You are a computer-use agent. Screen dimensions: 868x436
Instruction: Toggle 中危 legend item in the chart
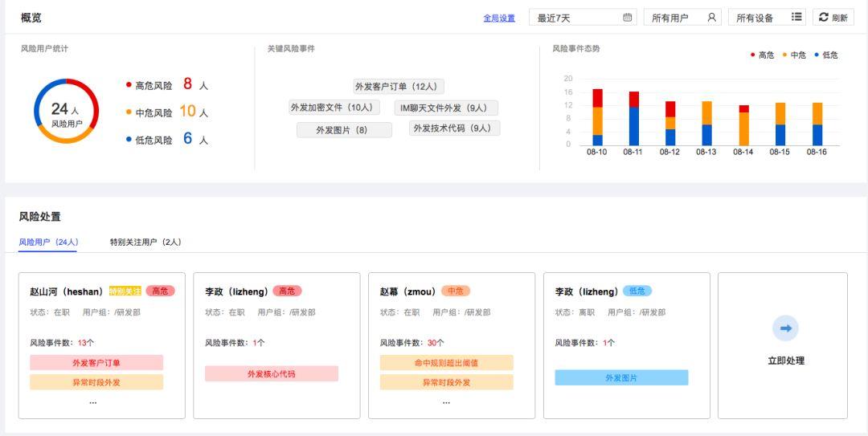click(x=794, y=55)
